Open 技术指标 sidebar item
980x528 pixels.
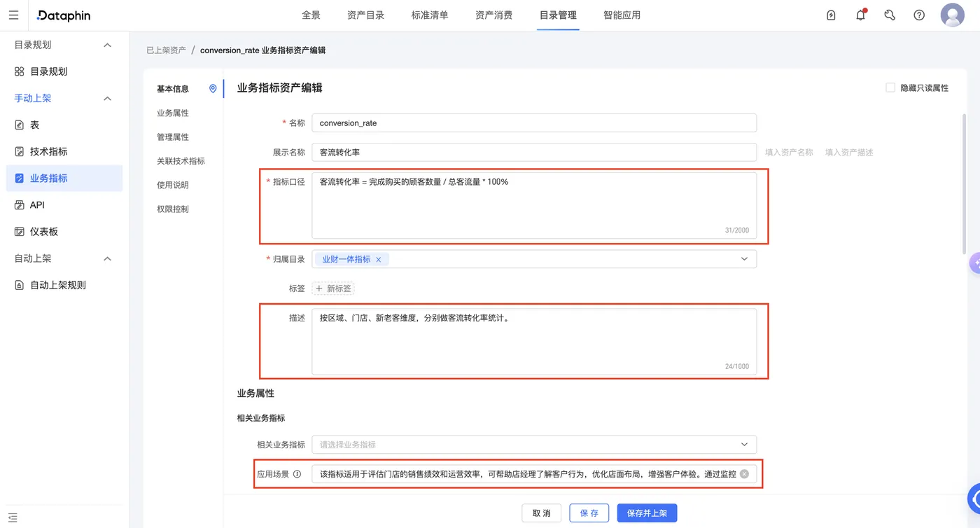[64, 151]
